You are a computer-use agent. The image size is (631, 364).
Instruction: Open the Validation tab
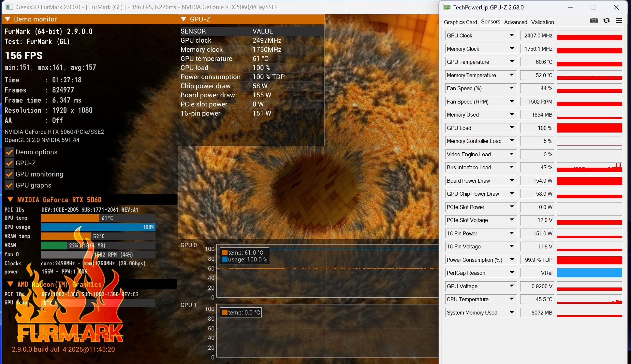point(542,22)
